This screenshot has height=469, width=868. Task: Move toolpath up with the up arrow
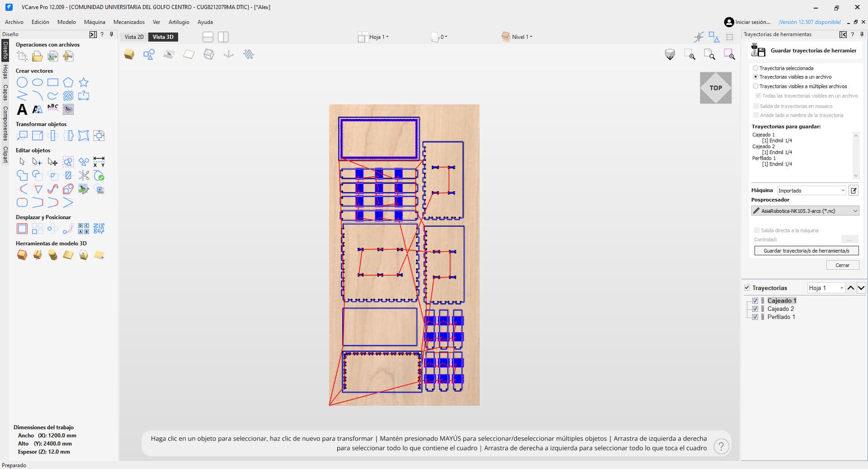pyautogui.click(x=851, y=288)
